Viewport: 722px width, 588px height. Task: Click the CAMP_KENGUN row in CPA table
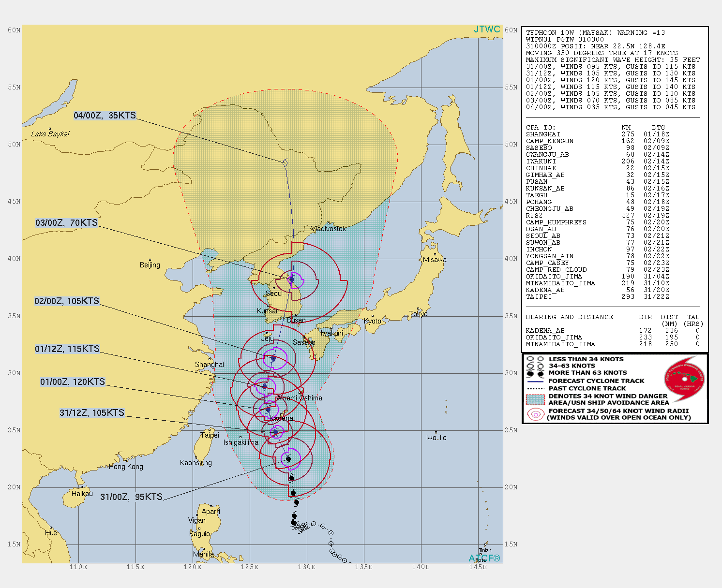(598, 141)
